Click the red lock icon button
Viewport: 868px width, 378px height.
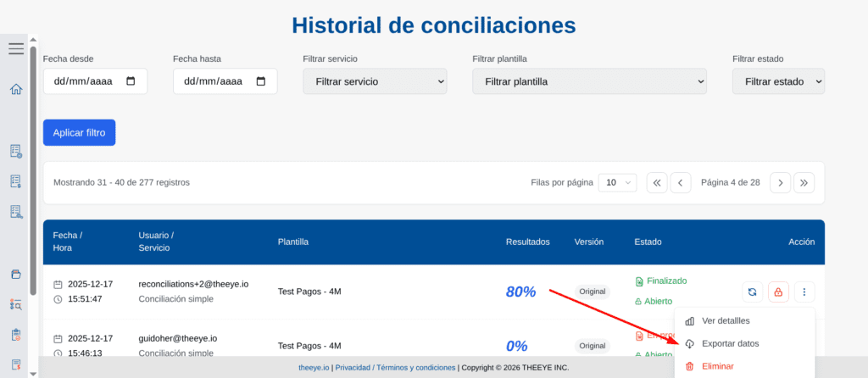778,292
